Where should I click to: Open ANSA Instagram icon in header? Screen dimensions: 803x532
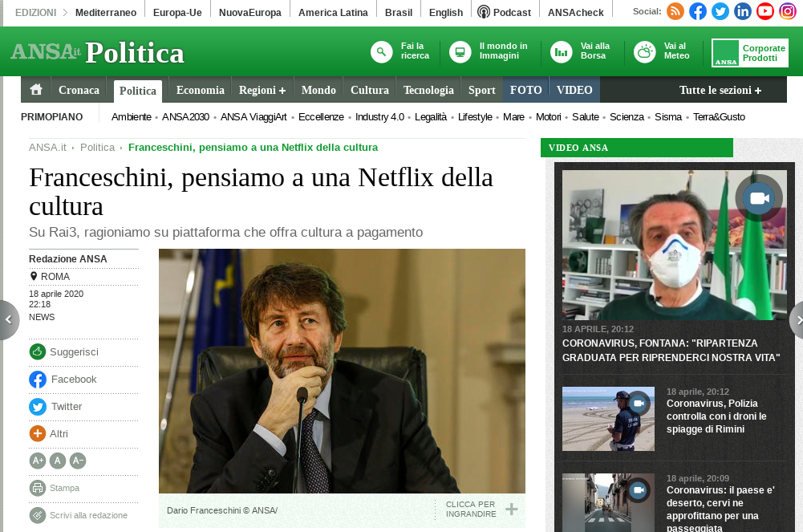[788, 11]
